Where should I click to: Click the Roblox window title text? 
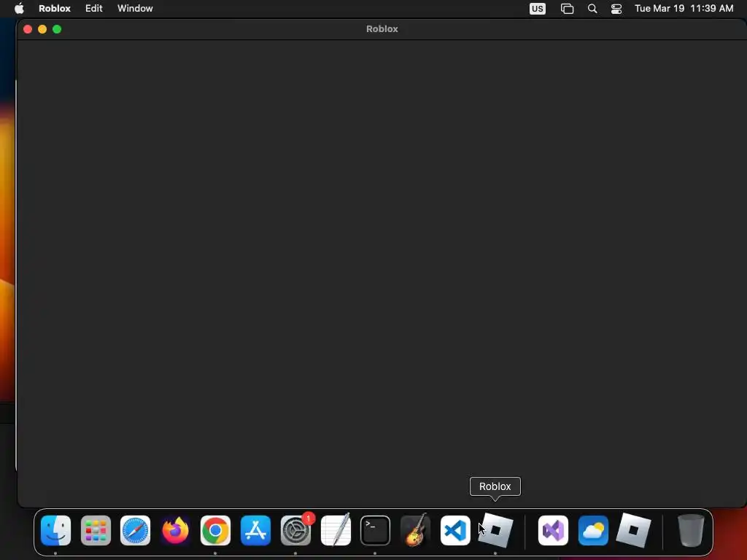pyautogui.click(x=382, y=29)
